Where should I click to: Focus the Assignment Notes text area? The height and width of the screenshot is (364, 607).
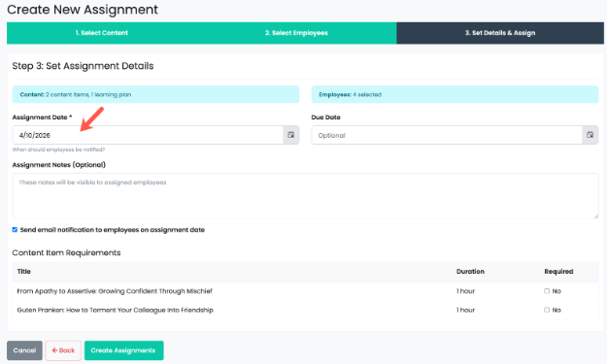[x=305, y=196]
